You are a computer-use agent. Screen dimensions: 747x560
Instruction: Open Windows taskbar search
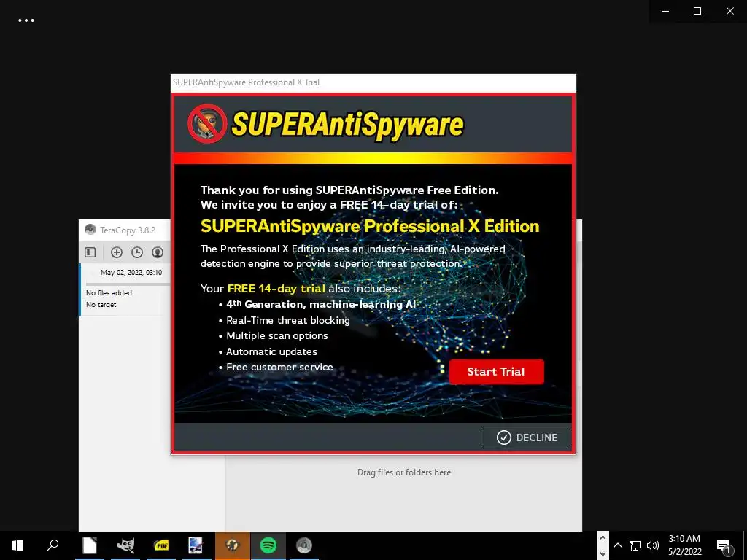pos(53,545)
